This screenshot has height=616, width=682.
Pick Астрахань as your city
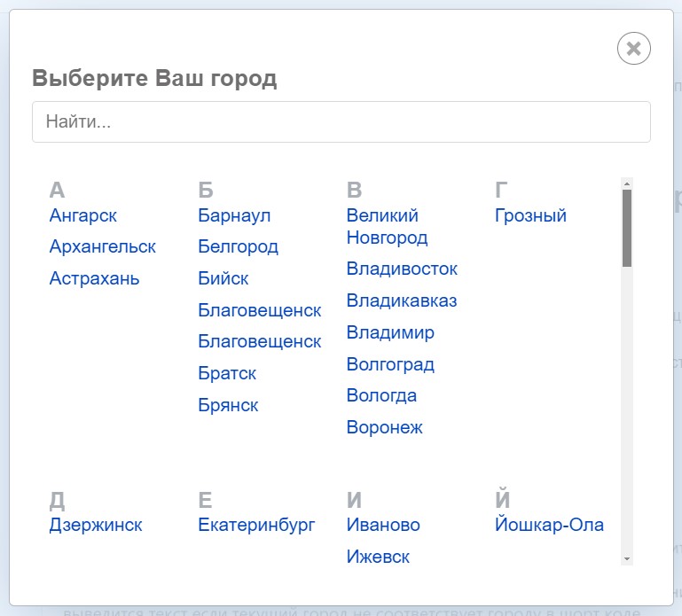point(95,278)
